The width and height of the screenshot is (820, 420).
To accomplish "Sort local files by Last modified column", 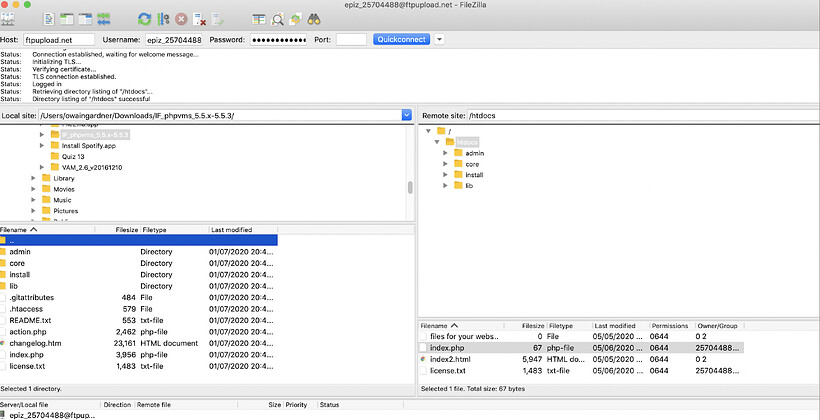I will point(243,230).
